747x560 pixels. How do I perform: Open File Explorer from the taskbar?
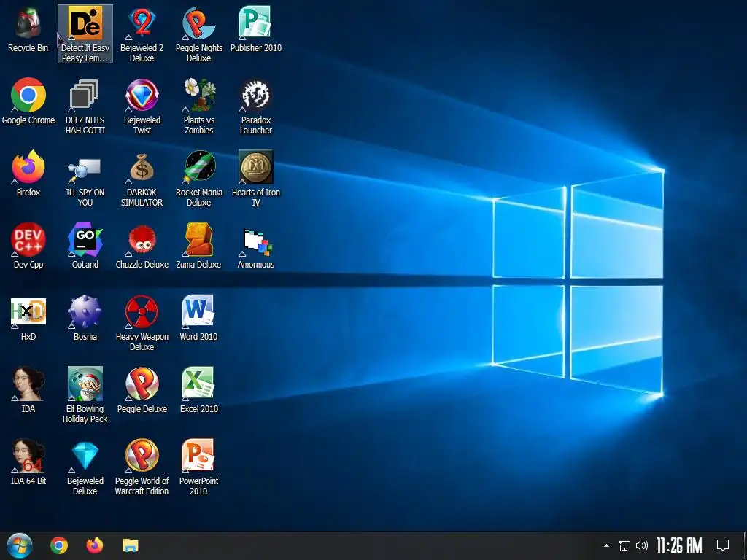[131, 545]
